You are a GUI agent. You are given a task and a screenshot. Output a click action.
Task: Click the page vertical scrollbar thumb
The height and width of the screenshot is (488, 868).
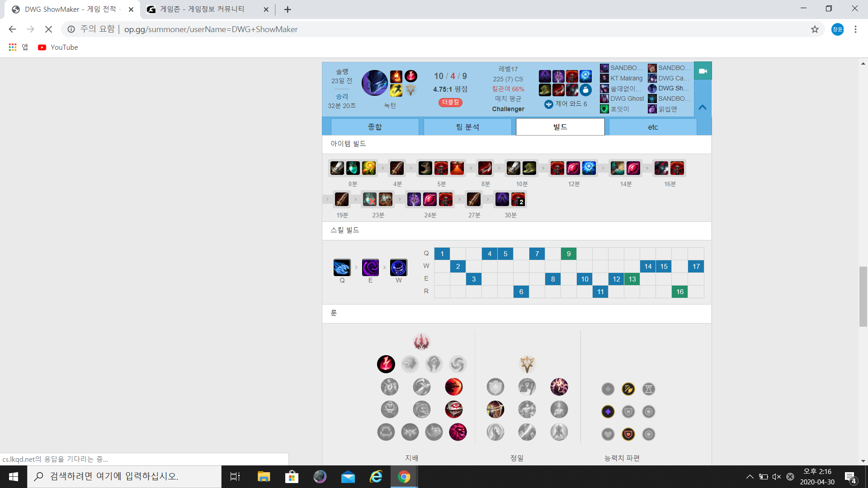click(863, 296)
